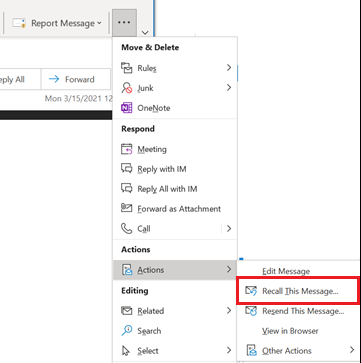
Task: Click the Report Message envelope icon
Action: coord(19,23)
